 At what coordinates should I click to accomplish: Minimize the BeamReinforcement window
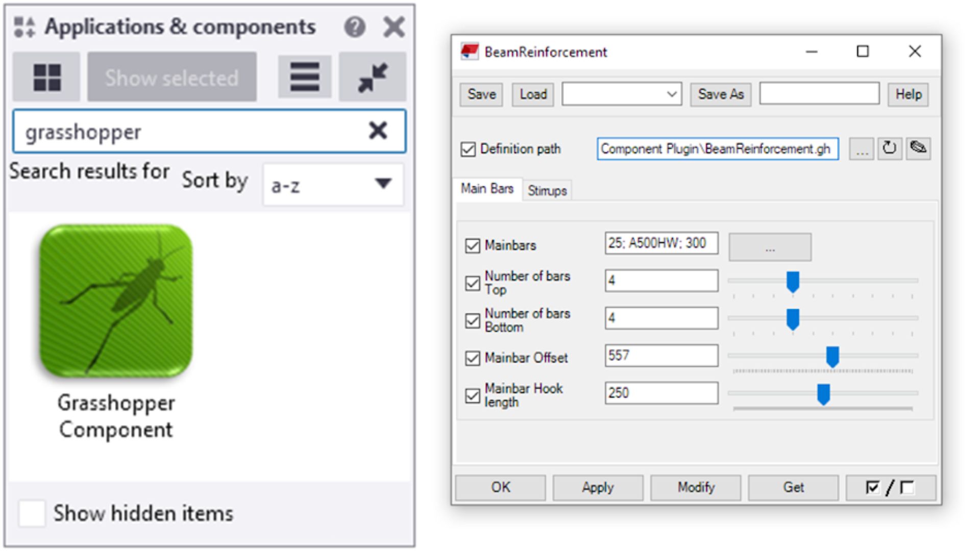click(812, 52)
